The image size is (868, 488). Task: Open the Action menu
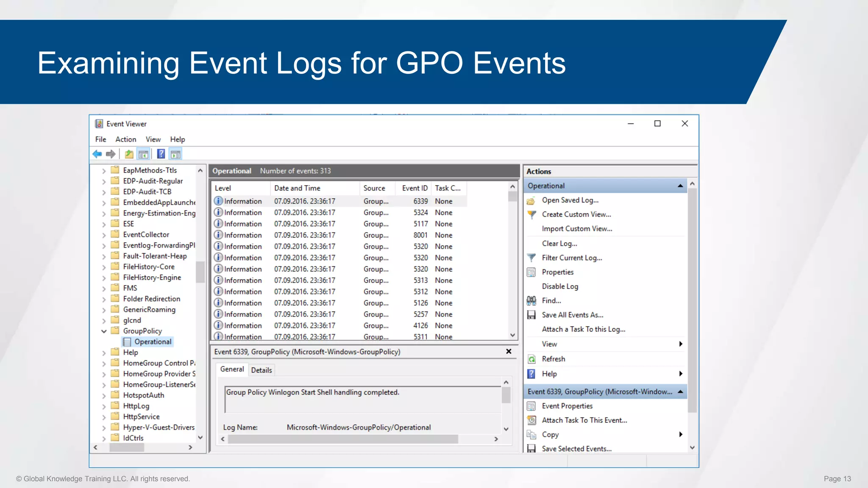click(126, 139)
